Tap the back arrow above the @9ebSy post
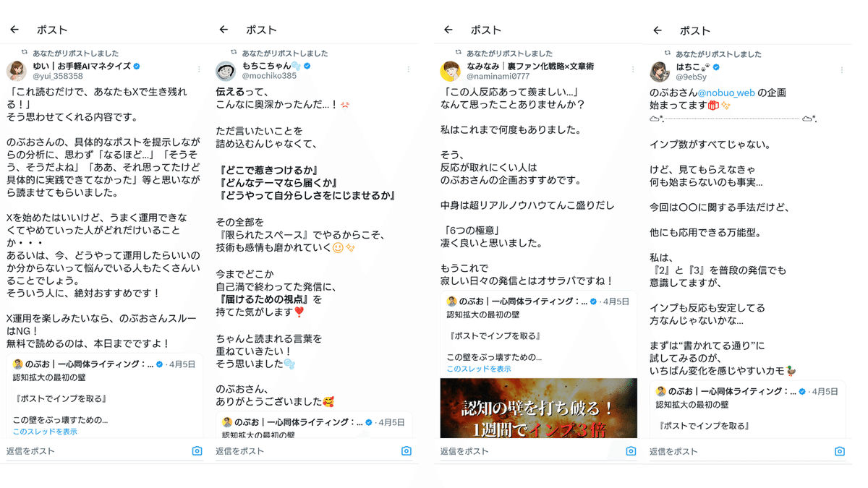868x488 pixels. (x=658, y=30)
